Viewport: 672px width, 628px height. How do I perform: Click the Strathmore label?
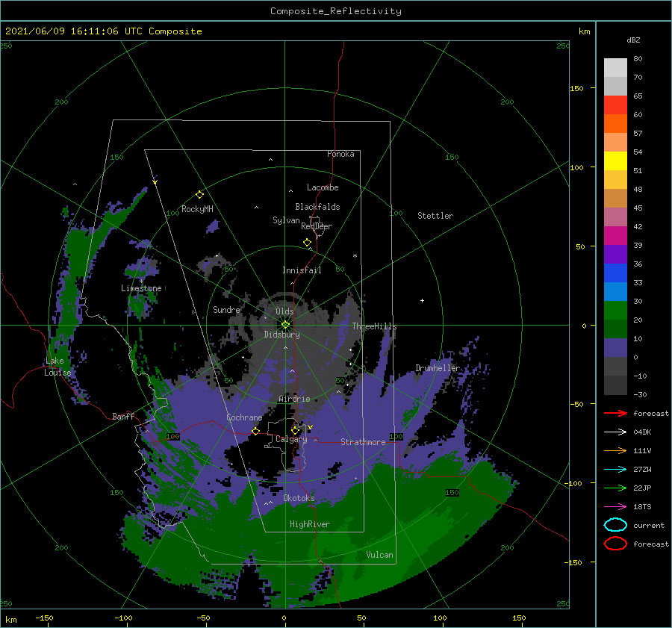click(x=363, y=442)
